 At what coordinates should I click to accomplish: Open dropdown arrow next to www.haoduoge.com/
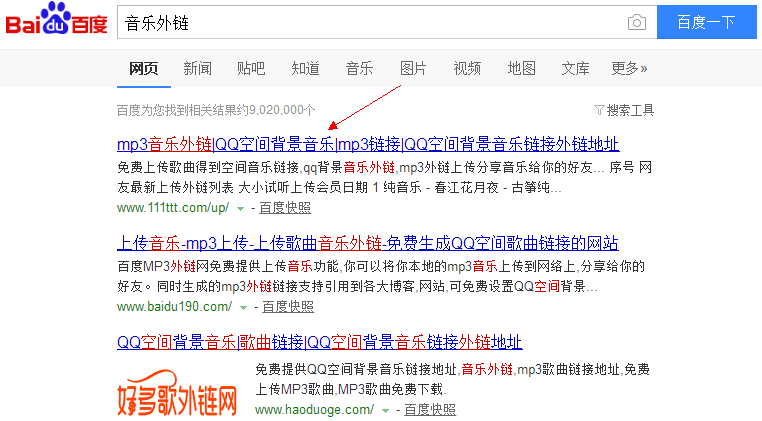tap(385, 411)
